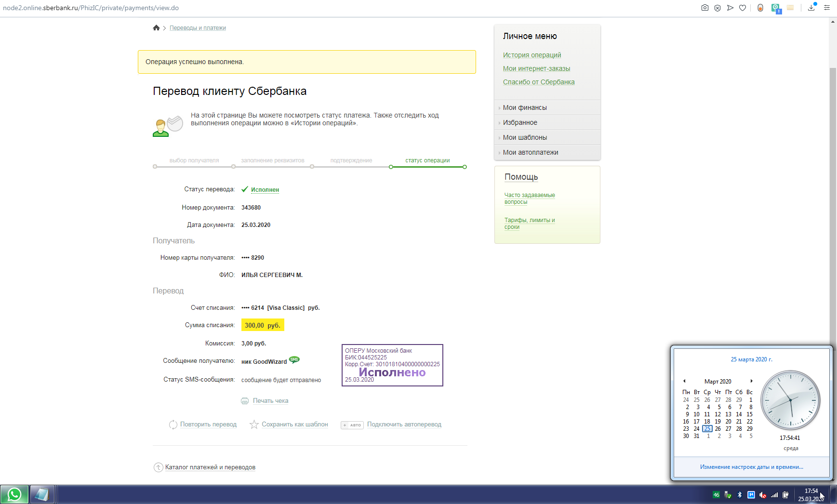This screenshot has width=837, height=504.
Task: Click the star icon beside Сохранить как шаблон
Action: (x=254, y=424)
